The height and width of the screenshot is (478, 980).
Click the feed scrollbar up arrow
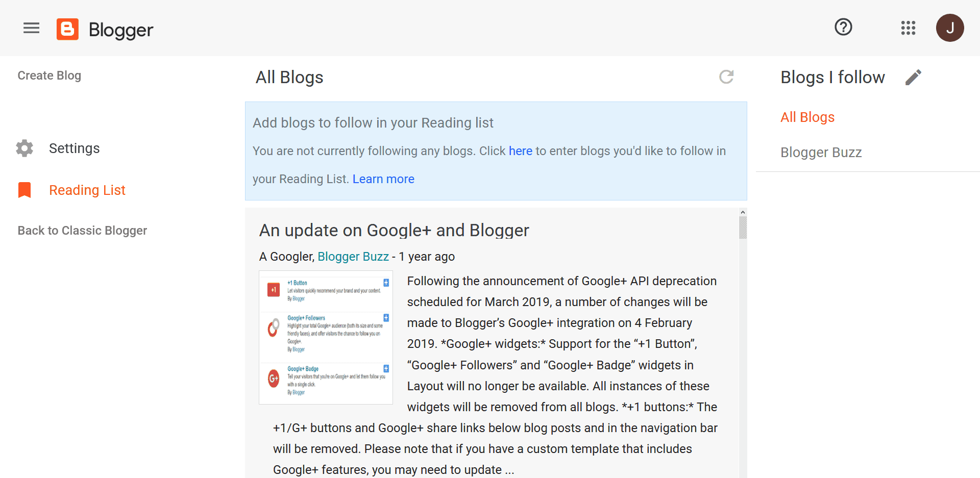743,212
